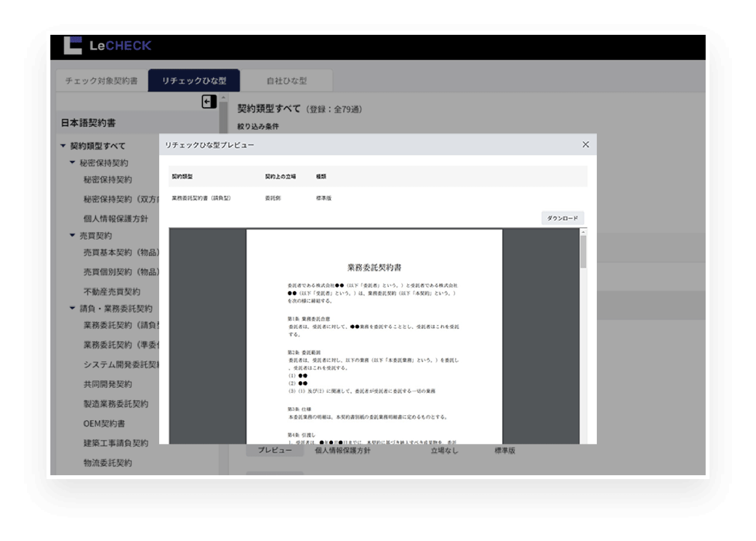
Task: Switch to the チェック対象契約書 tab
Action: click(x=101, y=80)
